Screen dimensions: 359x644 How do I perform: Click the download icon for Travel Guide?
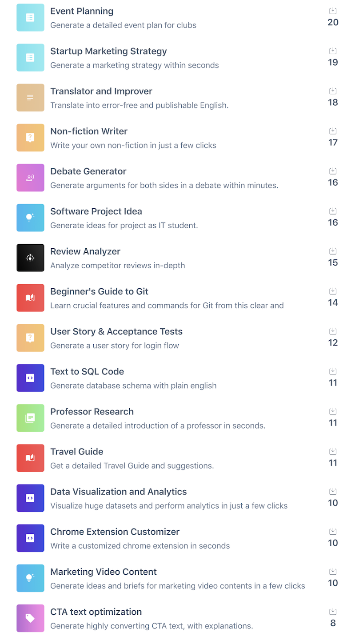(333, 451)
